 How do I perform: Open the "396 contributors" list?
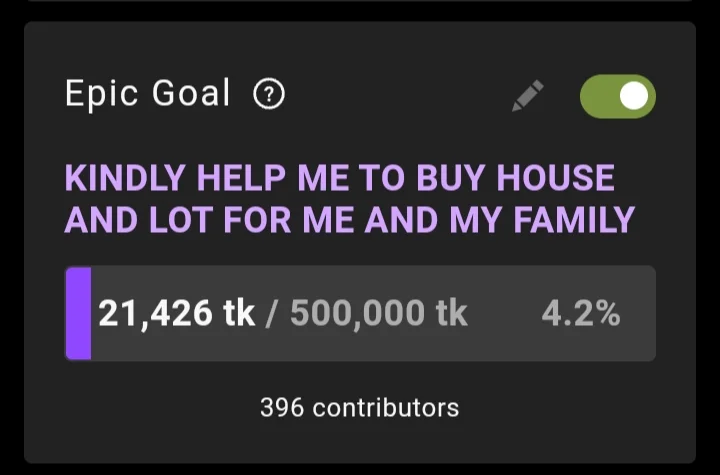pos(359,408)
